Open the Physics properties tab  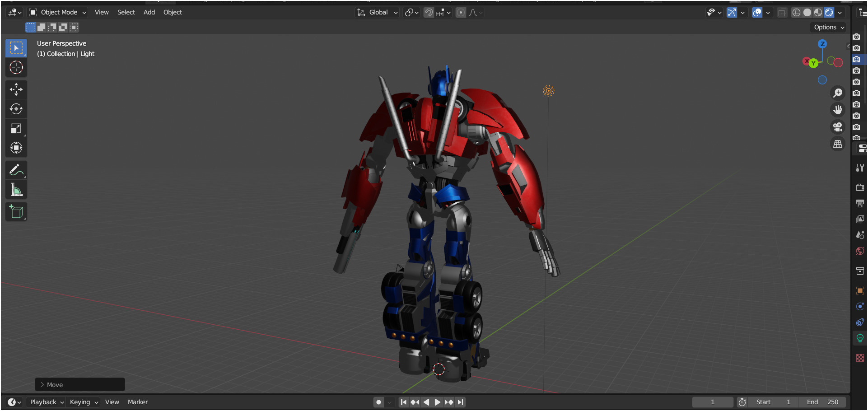click(x=860, y=307)
